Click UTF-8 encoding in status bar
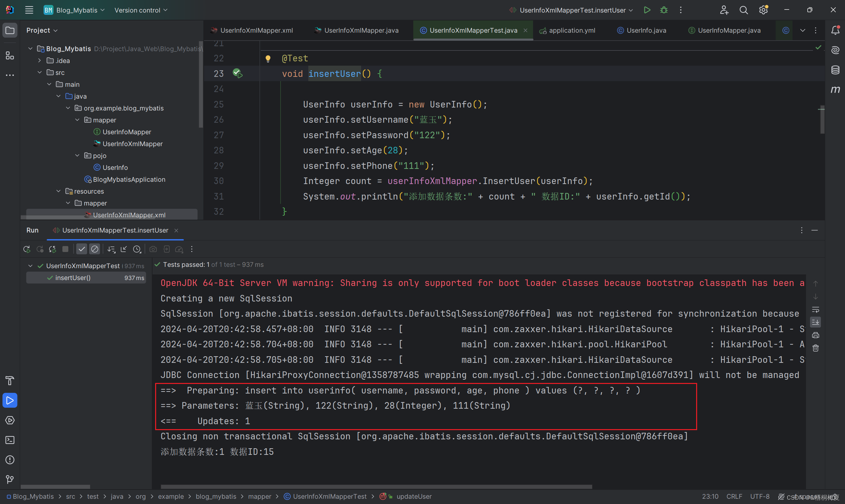Viewport: 845px width, 504px height. (760, 496)
